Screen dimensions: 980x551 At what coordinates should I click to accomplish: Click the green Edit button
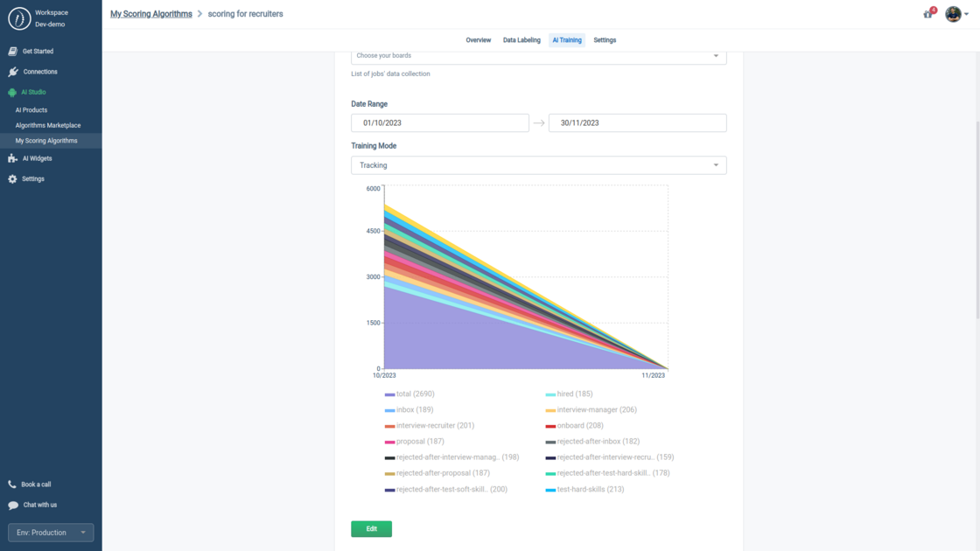[371, 529]
